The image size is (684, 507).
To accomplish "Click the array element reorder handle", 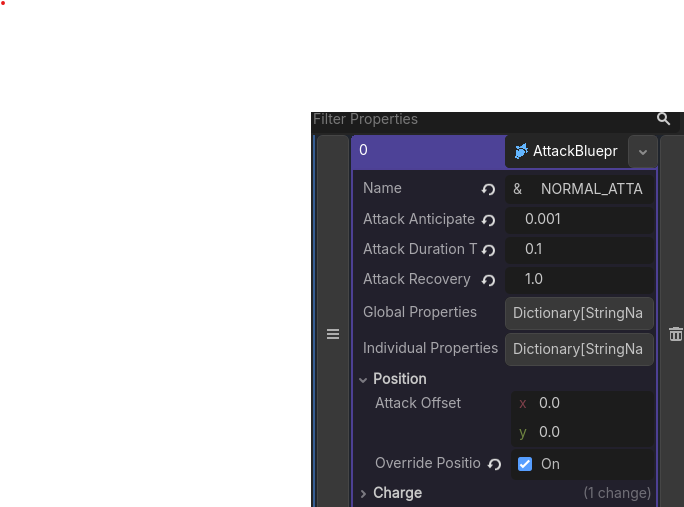I will pos(333,334).
